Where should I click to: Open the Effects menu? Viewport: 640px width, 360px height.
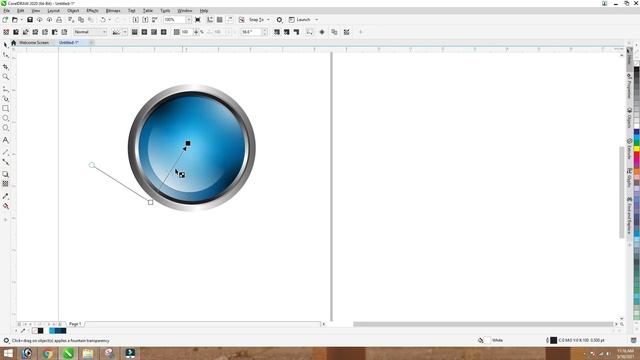click(92, 11)
